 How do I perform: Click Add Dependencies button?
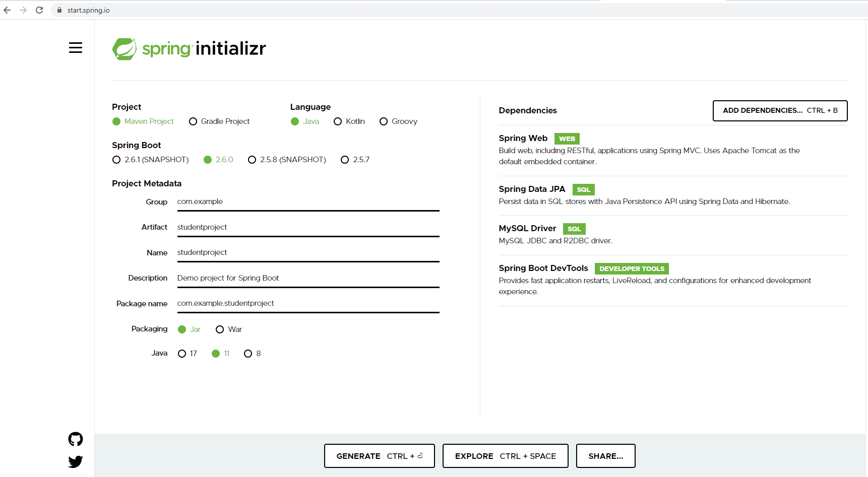point(780,111)
